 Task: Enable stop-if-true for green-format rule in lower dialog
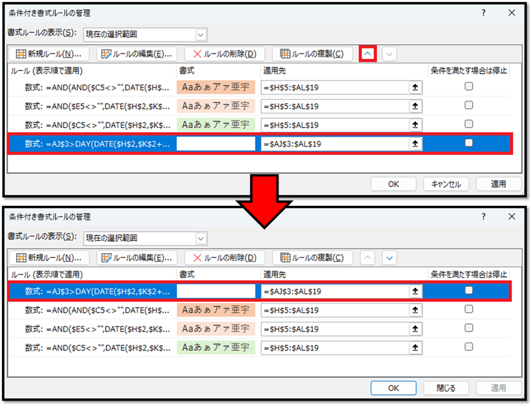pyautogui.click(x=469, y=347)
